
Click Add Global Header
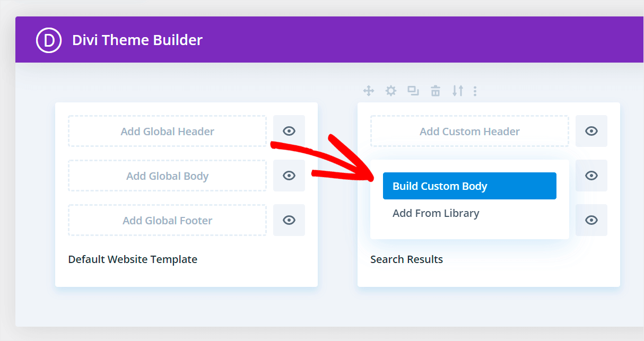click(x=167, y=131)
